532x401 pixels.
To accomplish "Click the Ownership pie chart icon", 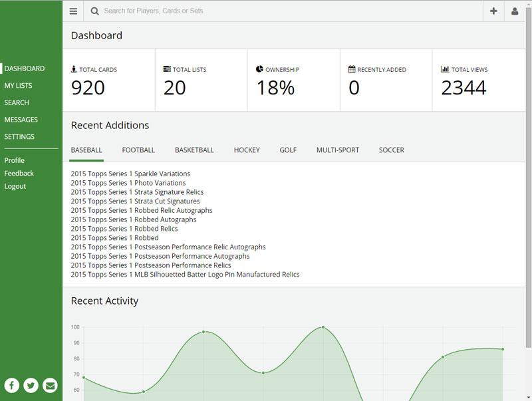I will coord(259,69).
